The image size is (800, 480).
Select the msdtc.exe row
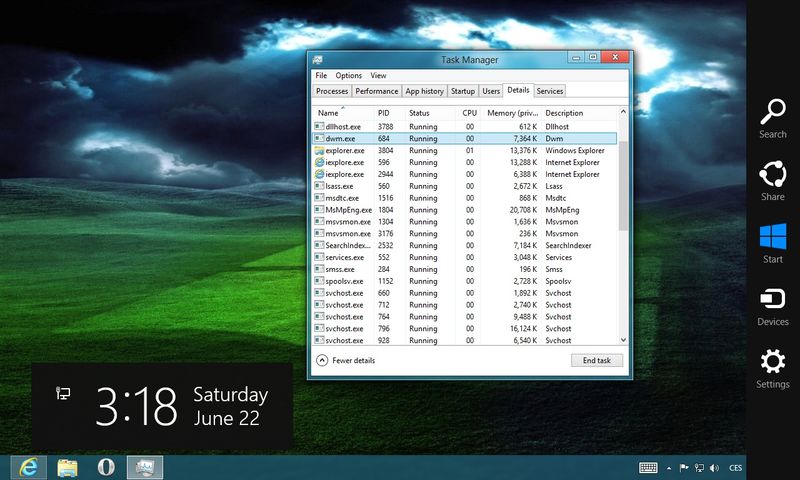pos(464,198)
